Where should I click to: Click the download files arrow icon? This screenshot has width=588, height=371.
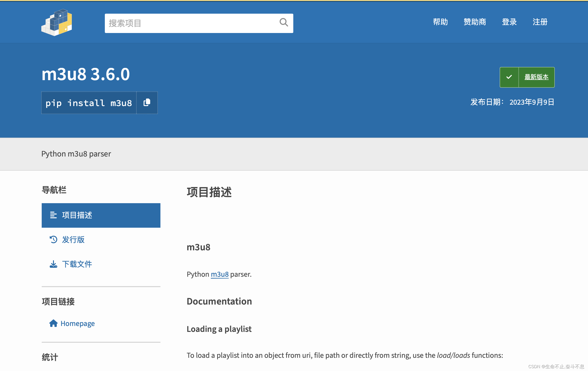click(x=53, y=264)
